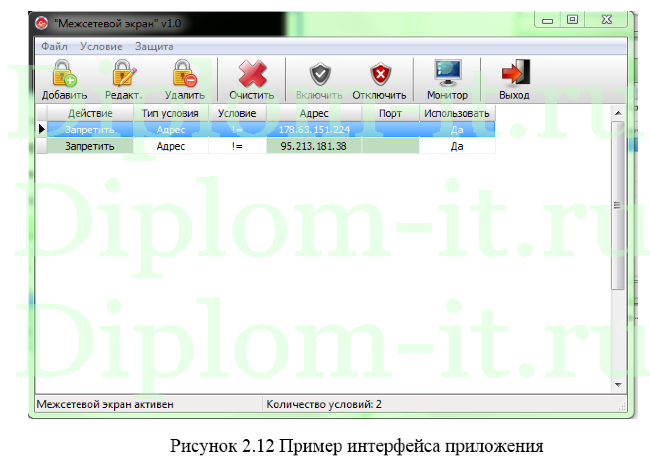Viewport: 650px width, 460px height.
Task: Select the row with address 95.213.181.38
Action: (x=314, y=146)
